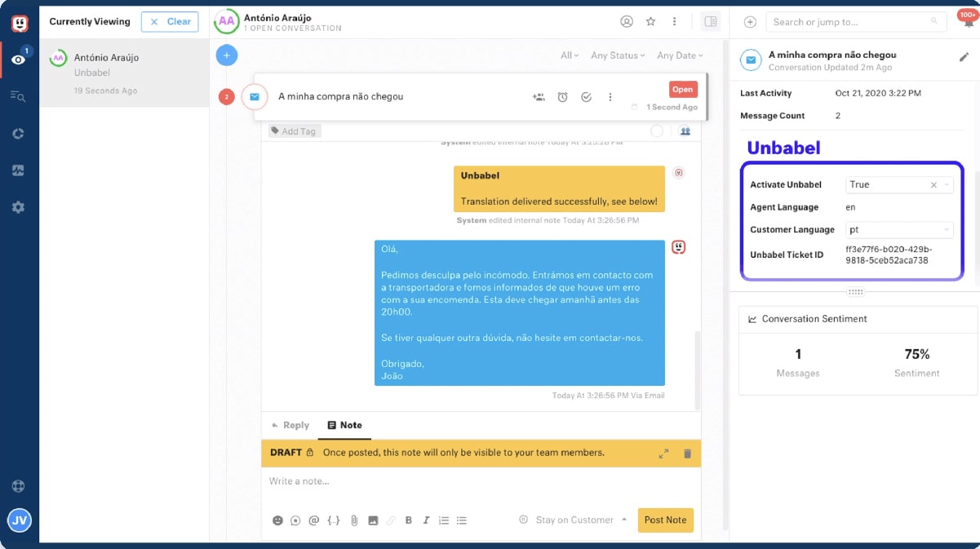The width and height of the screenshot is (980, 549).
Task: Open the Any Status filter dropdown
Action: tap(618, 55)
